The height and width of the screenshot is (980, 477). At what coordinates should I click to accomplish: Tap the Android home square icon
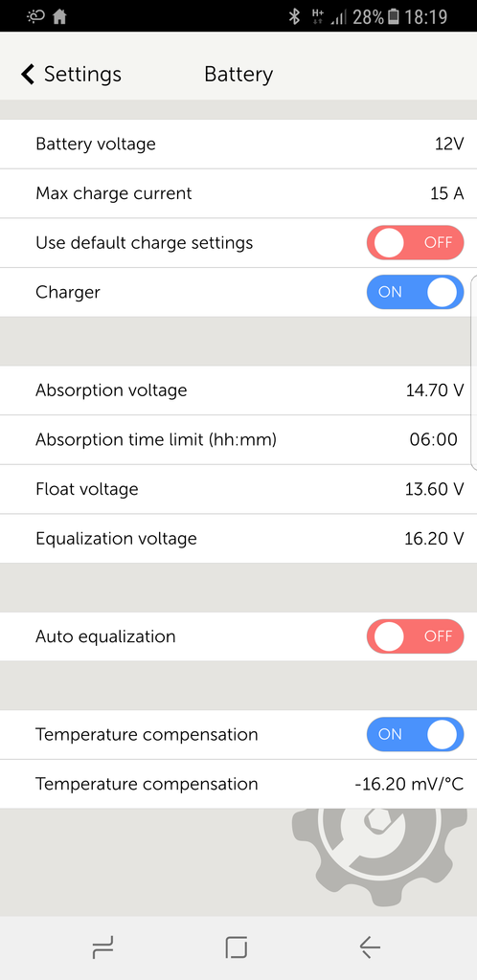point(237,947)
